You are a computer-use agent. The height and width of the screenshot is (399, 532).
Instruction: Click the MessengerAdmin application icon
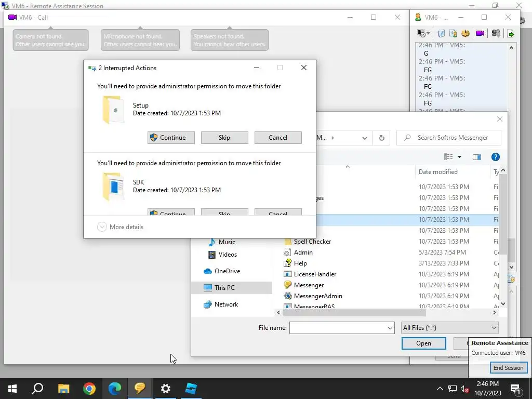(x=288, y=296)
